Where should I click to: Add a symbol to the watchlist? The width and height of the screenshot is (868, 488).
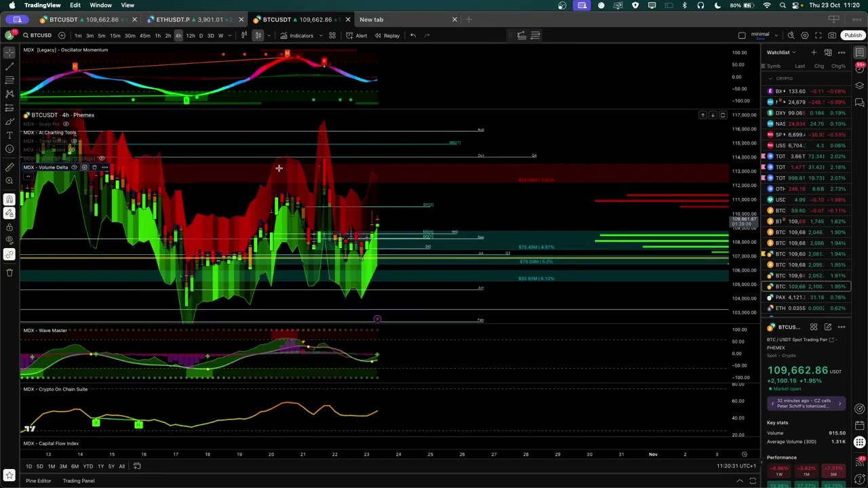pos(814,52)
